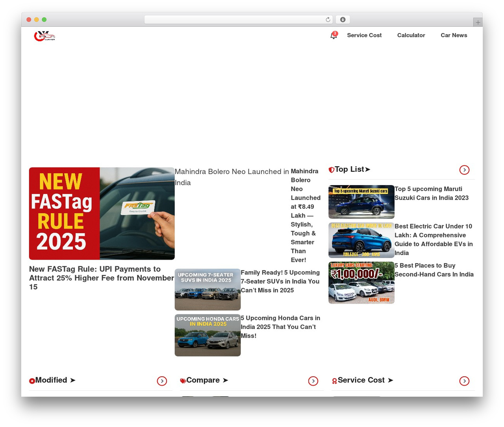Image resolution: width=504 pixels, height=427 pixels.
Task: Read 5 Best Places to Buy Second-Hand Cars
Action: pyautogui.click(x=434, y=270)
